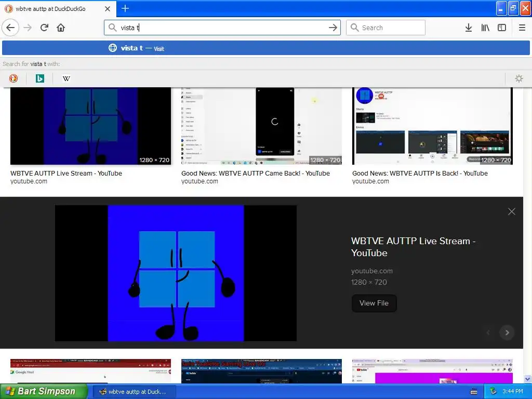Open the 'WBTVE AUTTP Is Back!' thumbnail
The width and height of the screenshot is (532, 399).
pyautogui.click(x=432, y=126)
